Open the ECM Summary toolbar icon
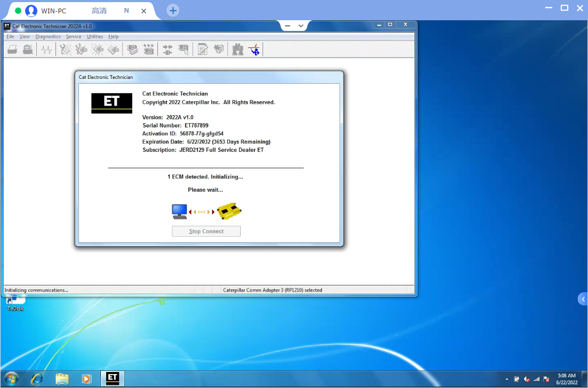 (x=132, y=50)
